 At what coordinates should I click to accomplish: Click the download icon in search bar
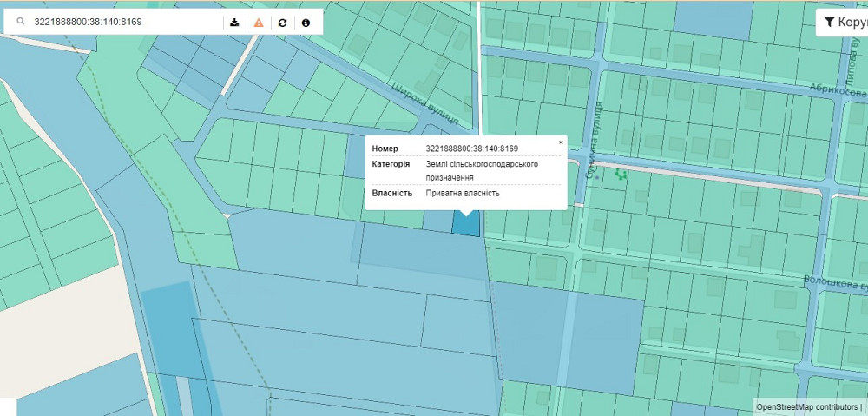[234, 22]
